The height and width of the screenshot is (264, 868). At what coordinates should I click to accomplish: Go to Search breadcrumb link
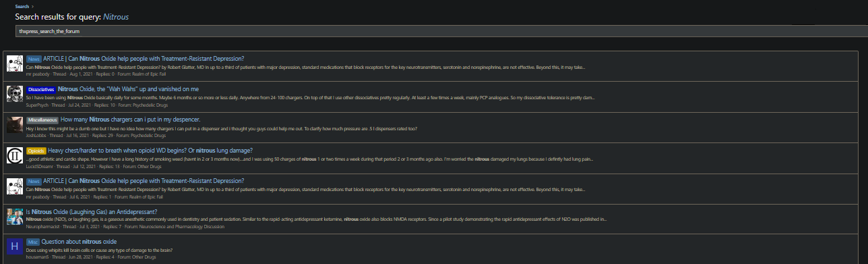(22, 6)
